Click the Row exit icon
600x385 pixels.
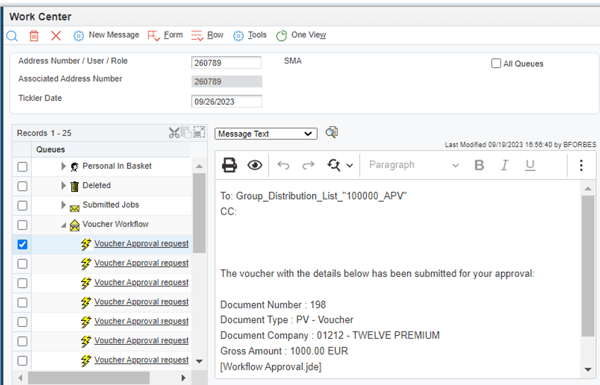[x=197, y=36]
